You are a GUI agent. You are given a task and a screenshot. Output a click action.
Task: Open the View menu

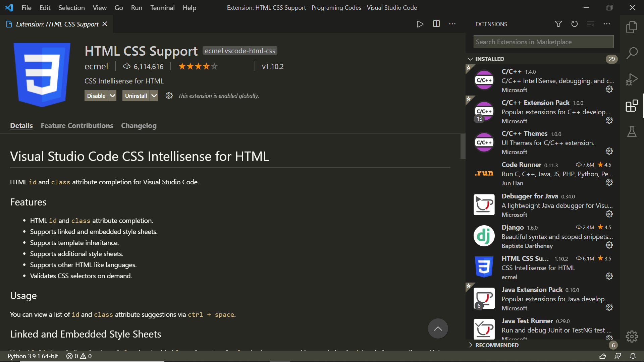tap(100, 8)
